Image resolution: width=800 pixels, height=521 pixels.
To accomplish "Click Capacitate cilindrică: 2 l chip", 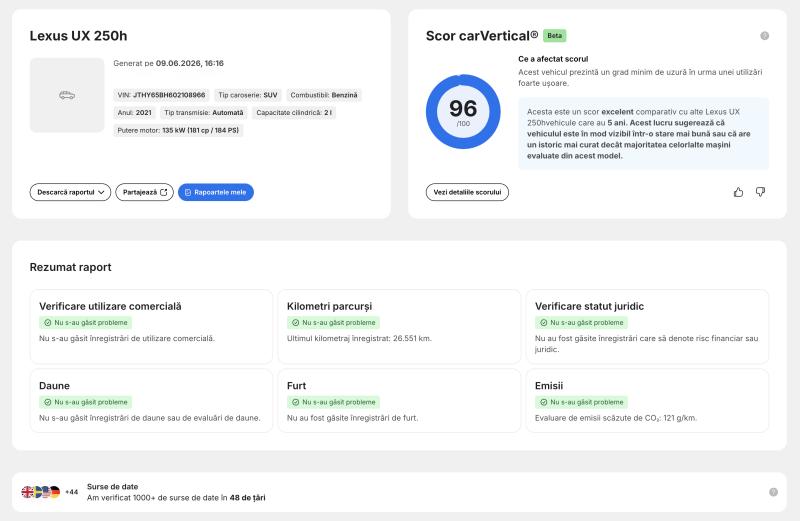I will tap(294, 113).
